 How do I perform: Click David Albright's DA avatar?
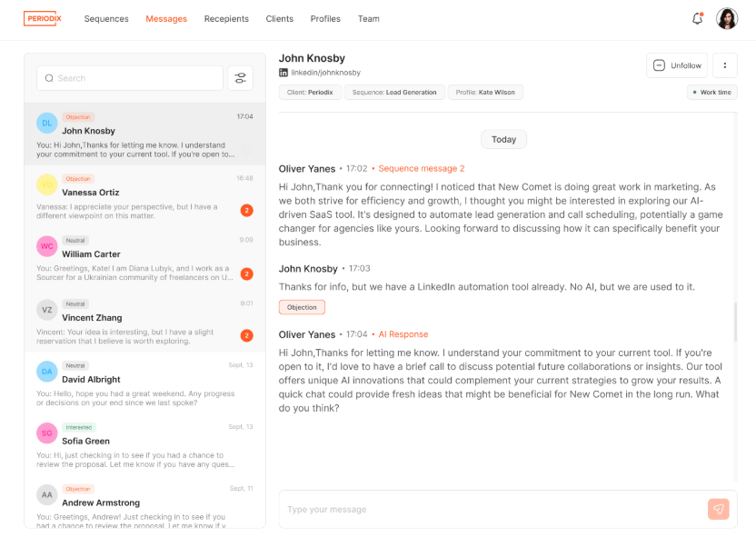(46, 372)
